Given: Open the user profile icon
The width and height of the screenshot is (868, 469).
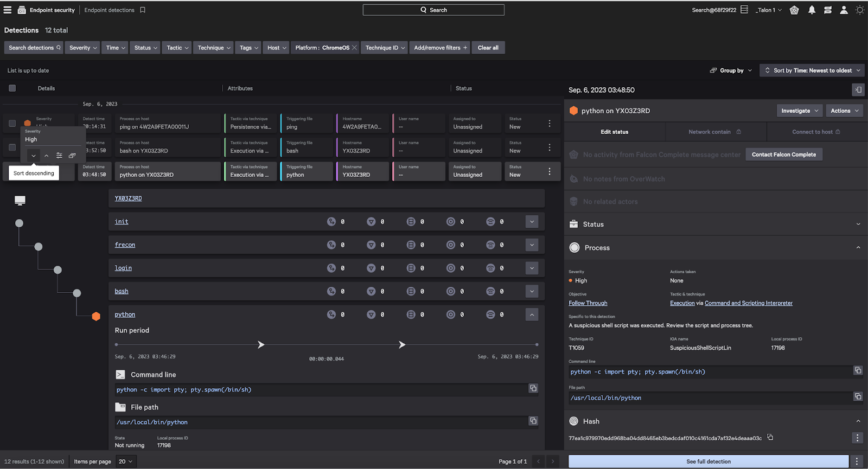Looking at the screenshot, I should (844, 10).
